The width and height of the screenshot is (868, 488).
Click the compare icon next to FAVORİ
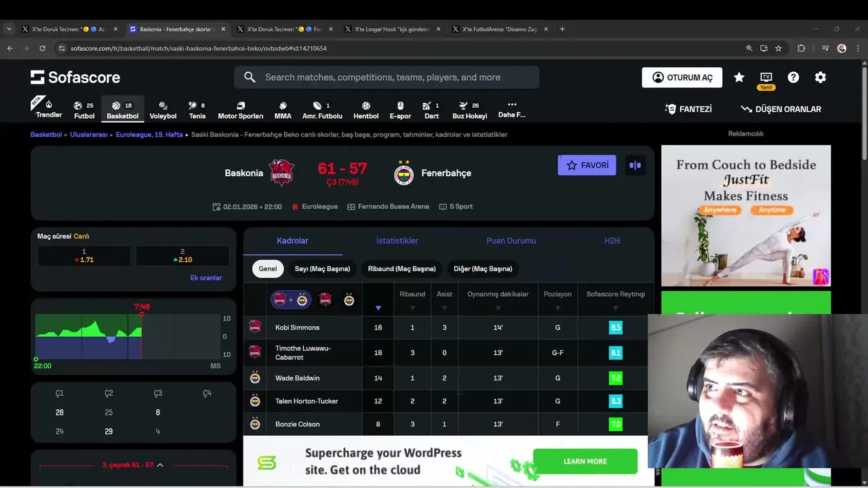(635, 165)
